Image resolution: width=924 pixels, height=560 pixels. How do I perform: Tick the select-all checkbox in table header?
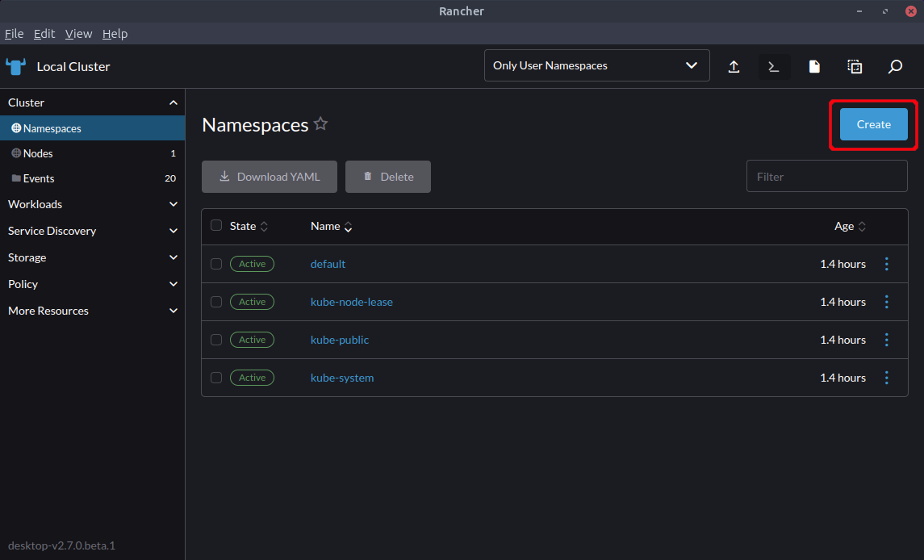pyautogui.click(x=216, y=226)
